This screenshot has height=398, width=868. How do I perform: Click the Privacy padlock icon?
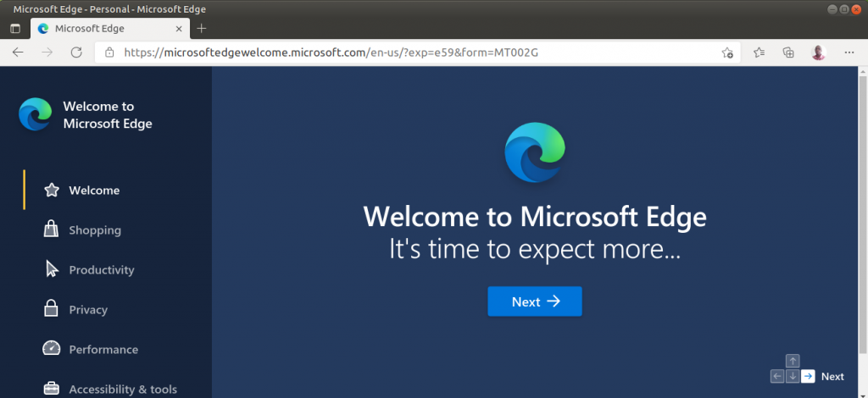[51, 308]
